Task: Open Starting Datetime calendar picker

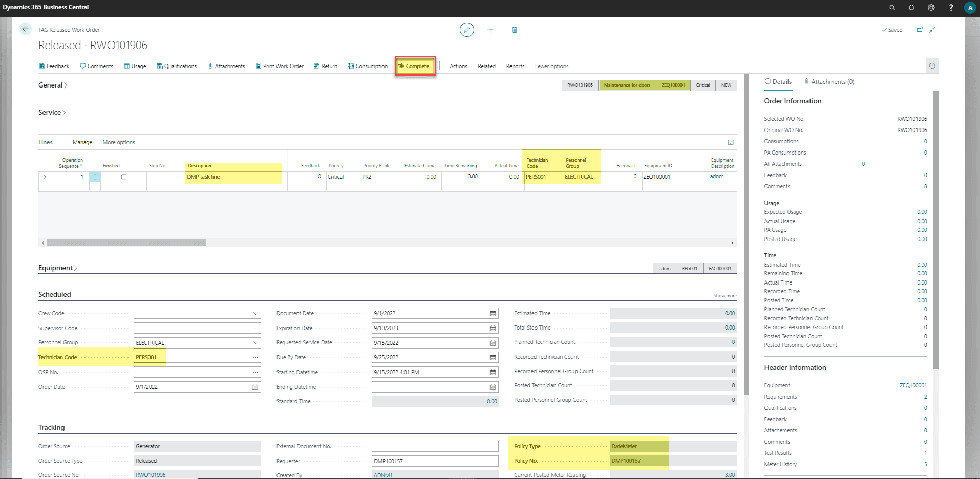Action: (493, 372)
